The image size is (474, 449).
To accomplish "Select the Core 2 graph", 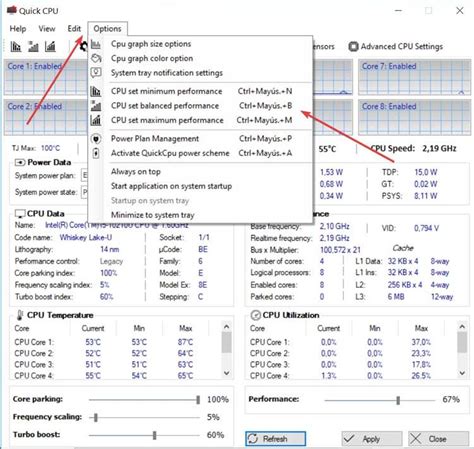I will (46, 117).
